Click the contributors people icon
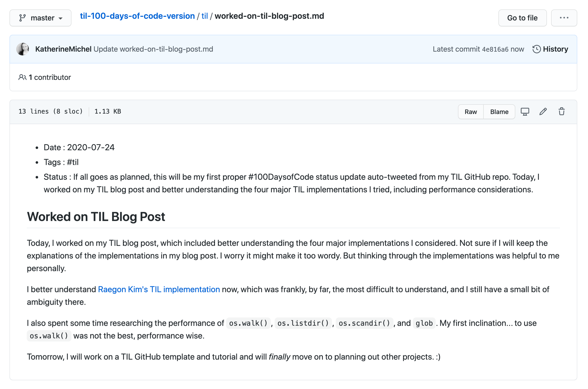The width and height of the screenshot is (588, 389). click(x=22, y=77)
